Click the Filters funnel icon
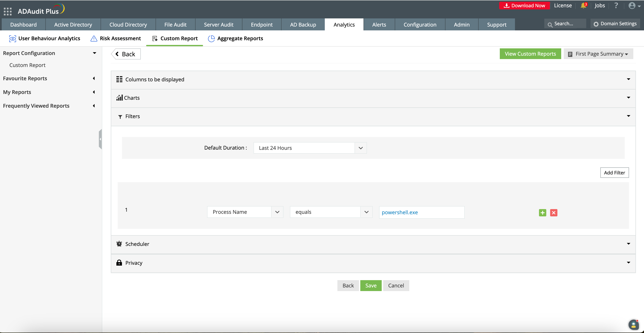 click(120, 117)
